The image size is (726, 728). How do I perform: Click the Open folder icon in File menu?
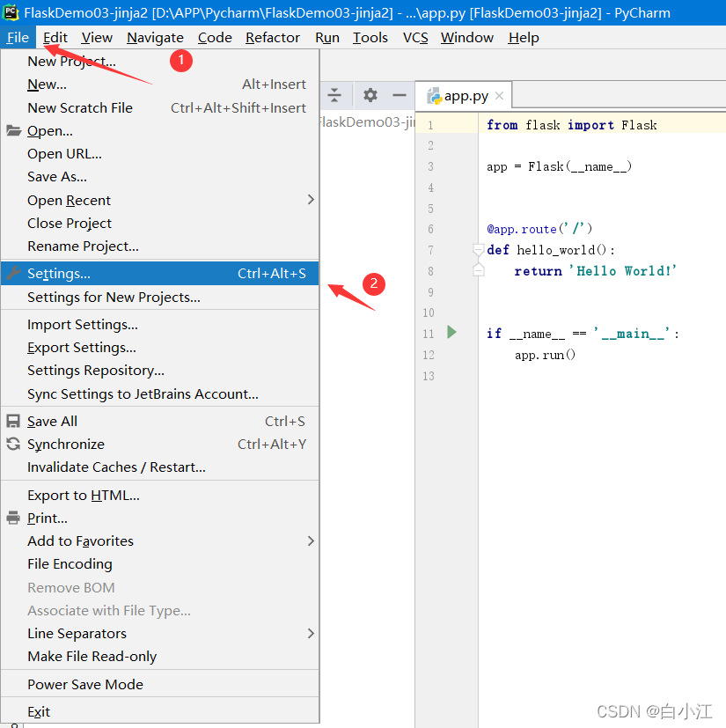point(13,131)
